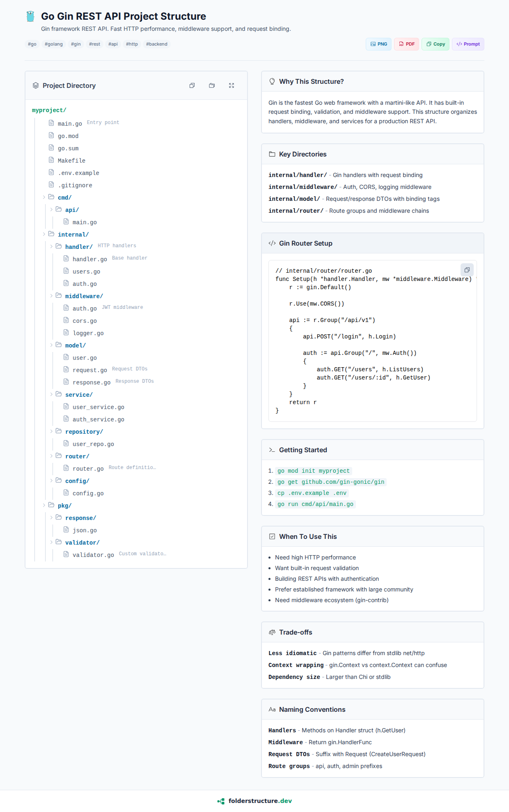Viewport: 509px width, 812px height.
Task: Select the #backend tag
Action: tap(156, 44)
